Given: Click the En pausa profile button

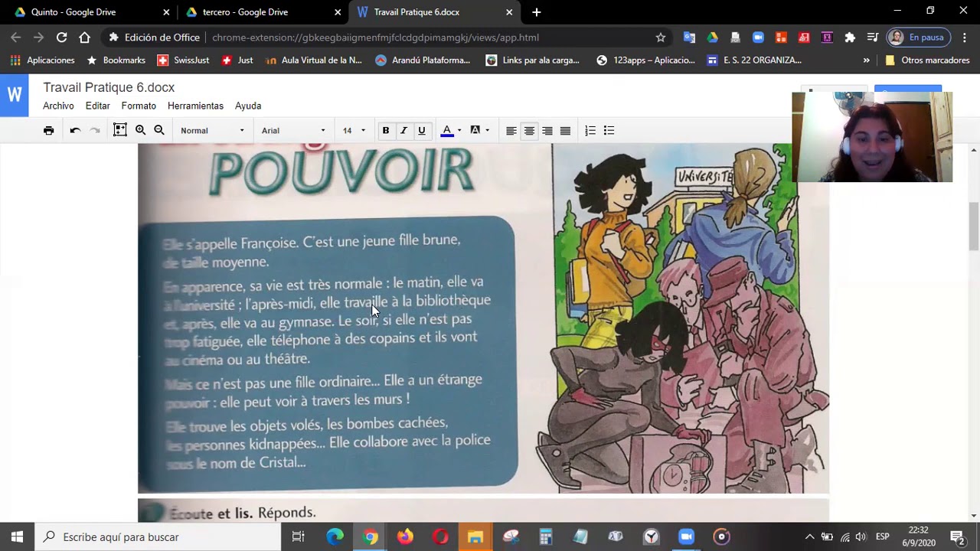Looking at the screenshot, I should (918, 37).
